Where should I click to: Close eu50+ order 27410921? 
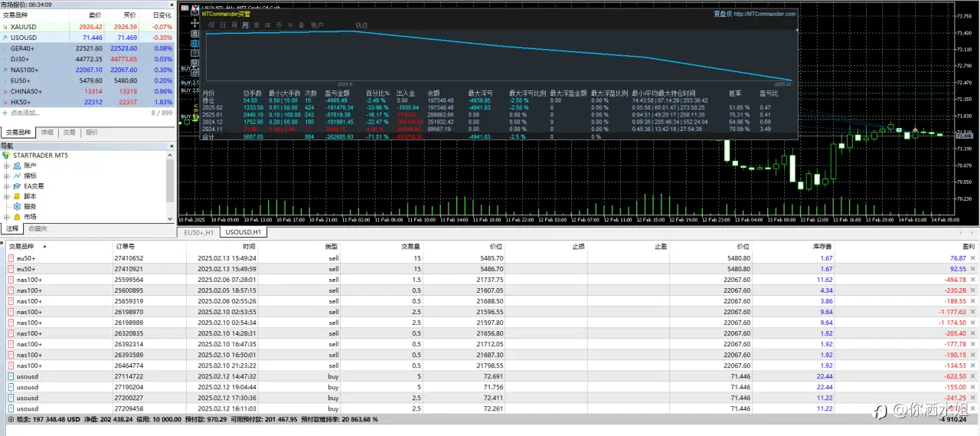click(x=975, y=269)
